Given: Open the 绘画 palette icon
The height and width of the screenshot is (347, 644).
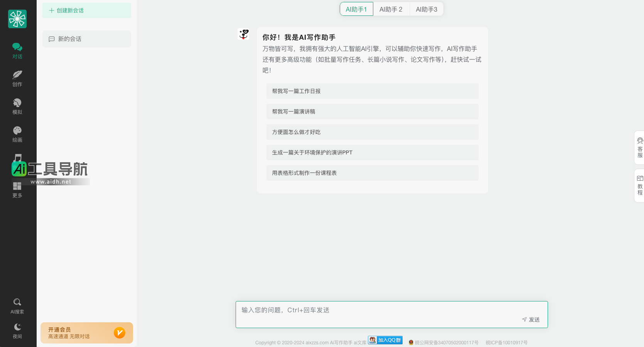Looking at the screenshot, I should pos(17,134).
